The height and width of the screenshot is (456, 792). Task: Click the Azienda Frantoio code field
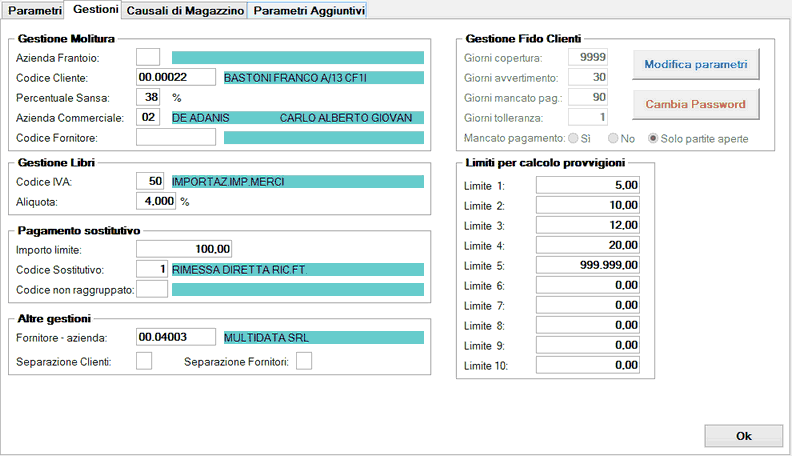coord(148,57)
